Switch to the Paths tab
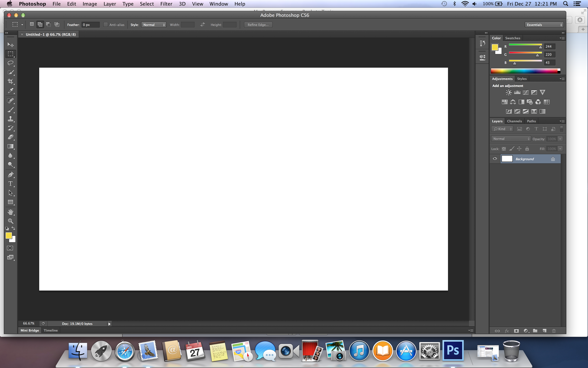588x368 pixels. tap(531, 121)
